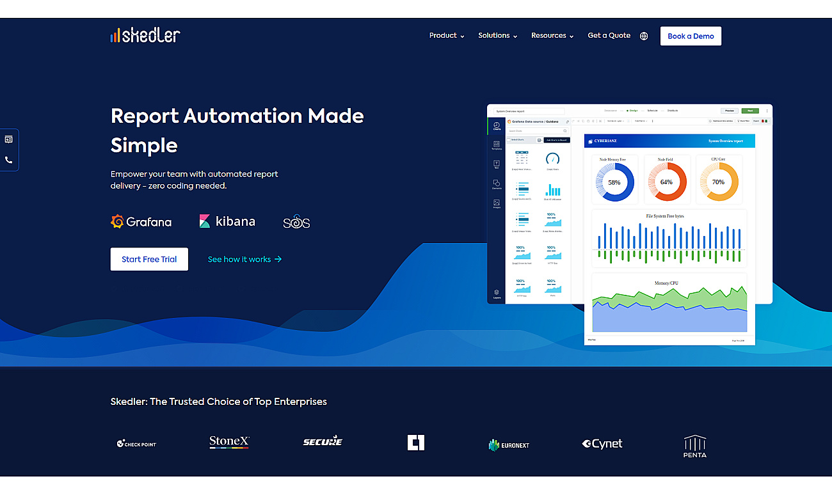The height and width of the screenshot is (504, 832).
Task: Select the Node Field 64% donut chart
Action: click(666, 182)
